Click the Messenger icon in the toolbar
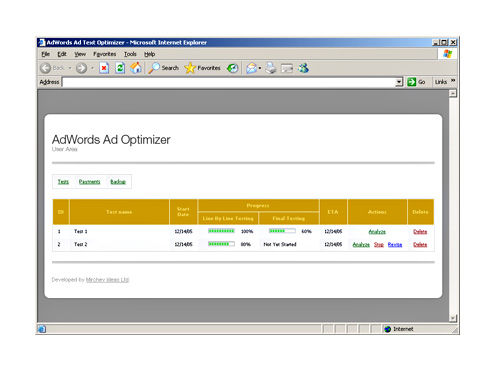The image size is (500, 375). click(303, 68)
